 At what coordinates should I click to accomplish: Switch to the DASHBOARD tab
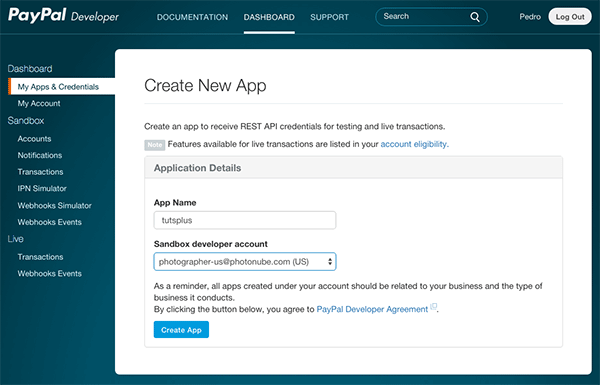269,17
